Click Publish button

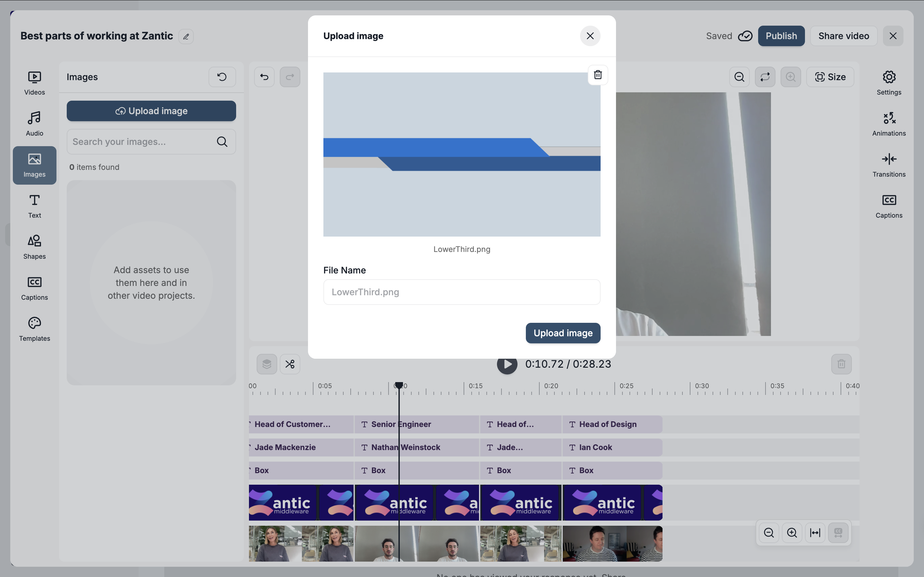pos(781,36)
